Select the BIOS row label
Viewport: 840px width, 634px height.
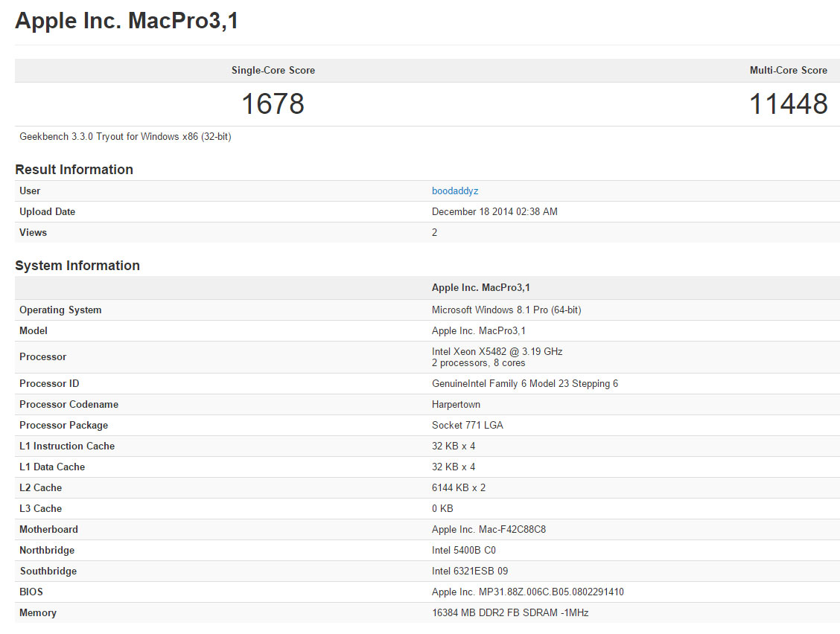pos(31,592)
